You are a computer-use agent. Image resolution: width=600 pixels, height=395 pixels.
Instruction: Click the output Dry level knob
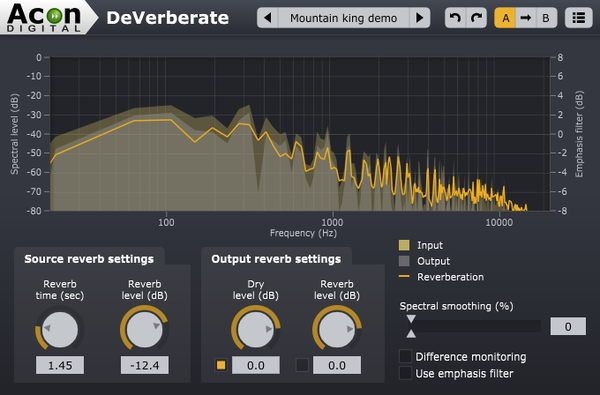[x=256, y=330]
